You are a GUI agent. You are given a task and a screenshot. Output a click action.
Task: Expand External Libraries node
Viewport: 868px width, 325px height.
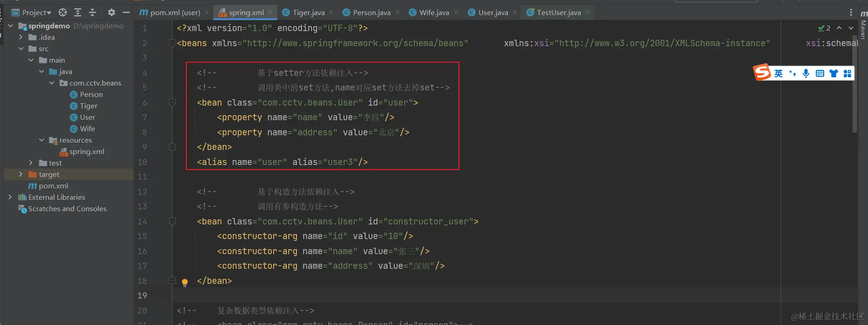[x=11, y=197]
